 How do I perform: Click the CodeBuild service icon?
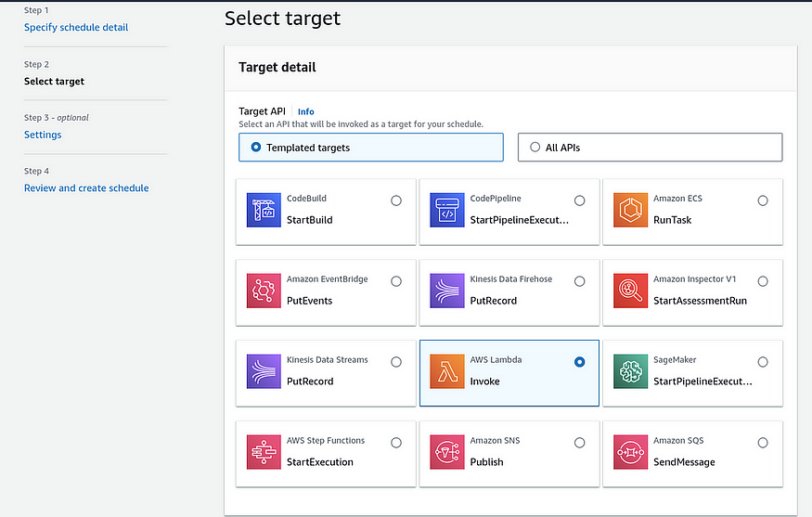[x=264, y=211]
